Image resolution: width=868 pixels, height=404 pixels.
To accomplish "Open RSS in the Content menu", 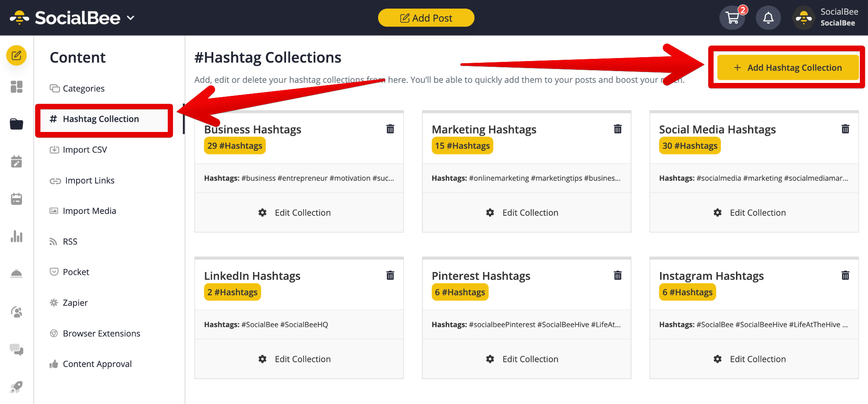I will pos(70,242).
